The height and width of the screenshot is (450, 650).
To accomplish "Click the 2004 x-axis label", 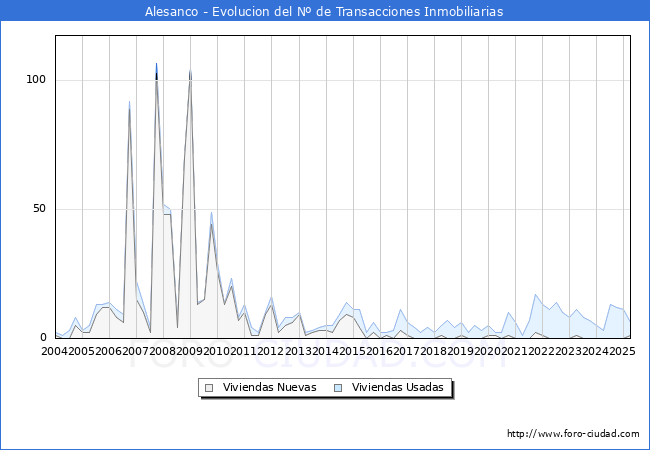I will point(55,351).
